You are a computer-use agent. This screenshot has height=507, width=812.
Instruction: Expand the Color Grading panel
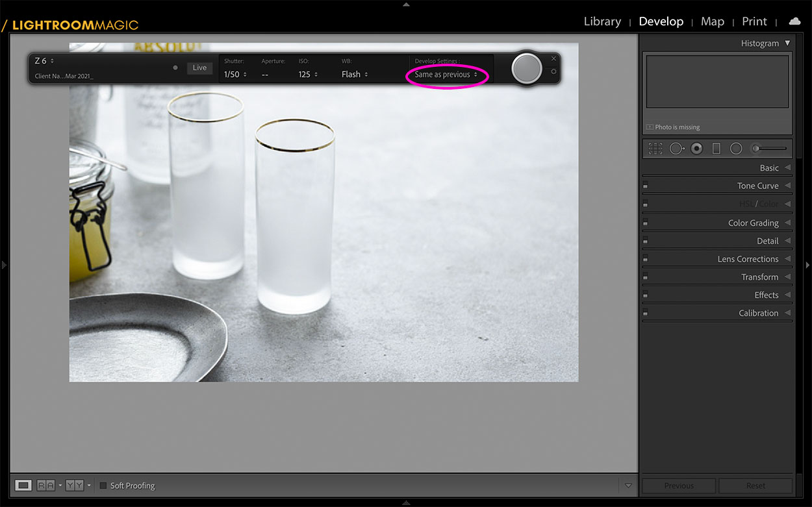pos(787,223)
